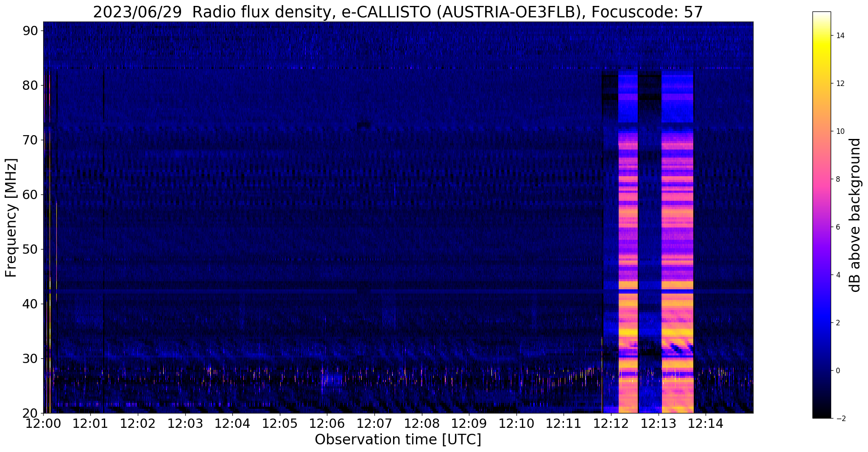The image size is (868, 452).
Task: Click the 12:14 time tick label
Action: (x=706, y=424)
